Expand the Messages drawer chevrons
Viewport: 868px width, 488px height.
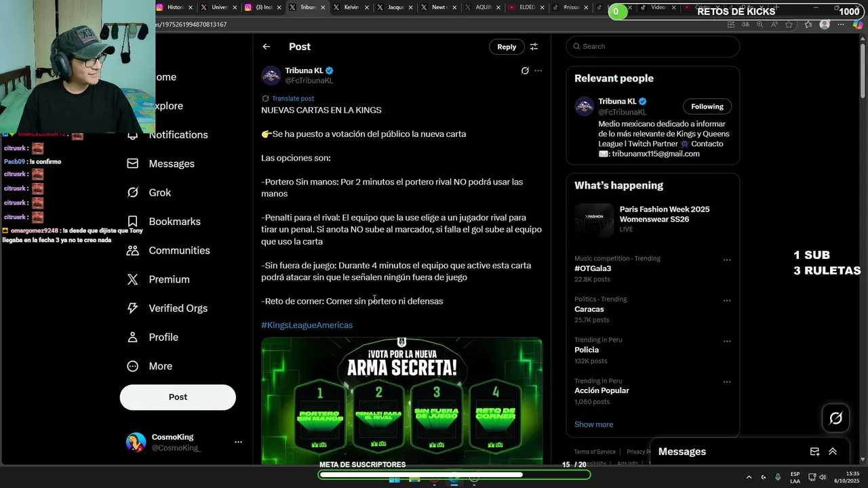[x=833, y=452]
